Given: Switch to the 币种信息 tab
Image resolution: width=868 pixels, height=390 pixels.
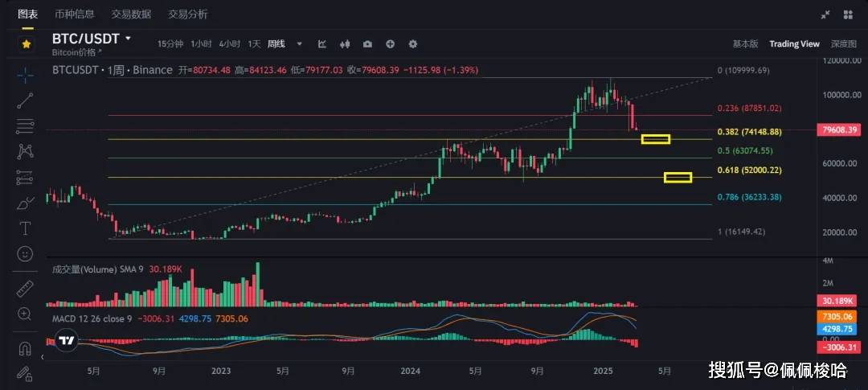Looking at the screenshot, I should [x=74, y=14].
